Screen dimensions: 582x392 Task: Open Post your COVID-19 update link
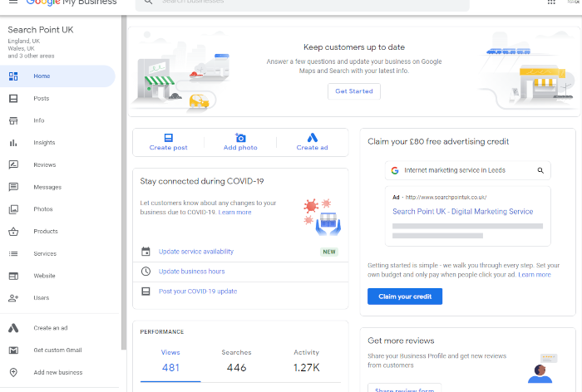[x=198, y=292]
